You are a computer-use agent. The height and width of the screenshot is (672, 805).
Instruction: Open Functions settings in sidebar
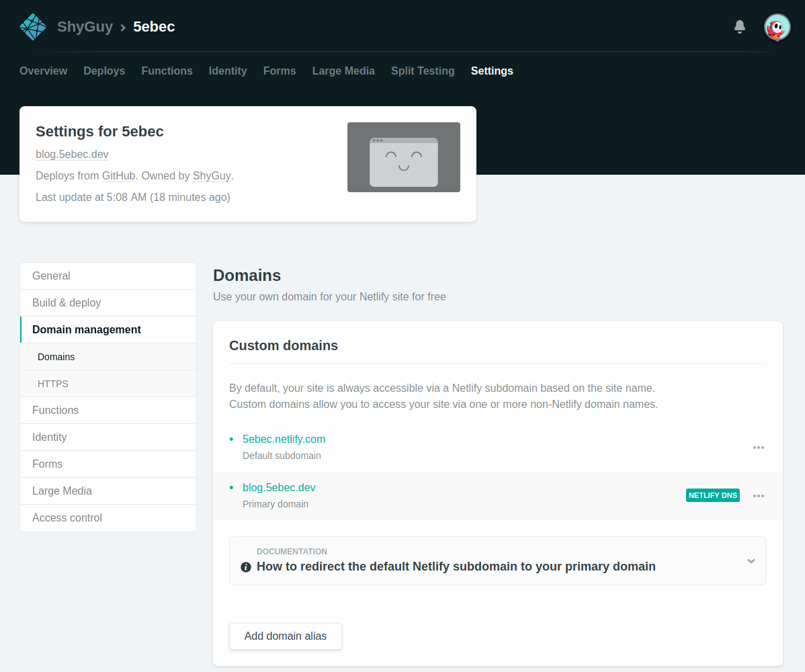(x=108, y=410)
